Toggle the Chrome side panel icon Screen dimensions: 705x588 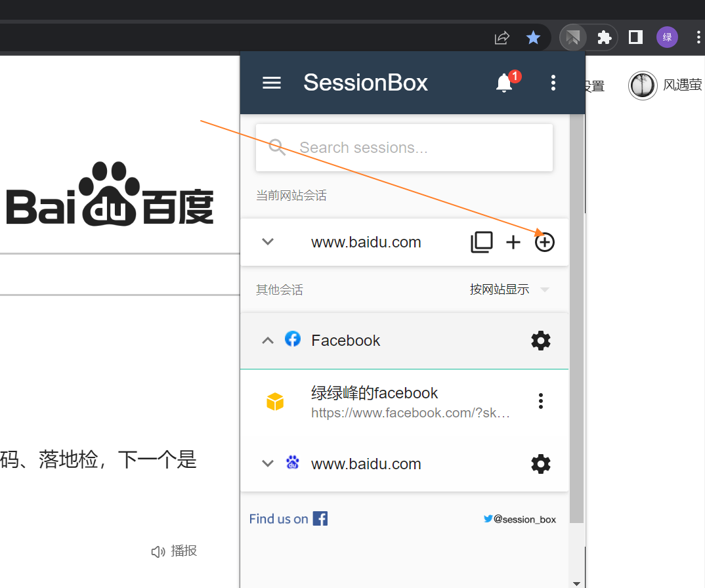[635, 37]
